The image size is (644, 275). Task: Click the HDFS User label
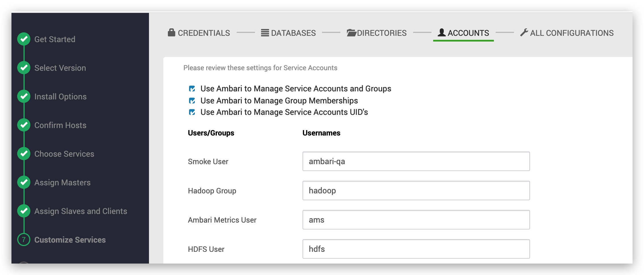tap(206, 249)
